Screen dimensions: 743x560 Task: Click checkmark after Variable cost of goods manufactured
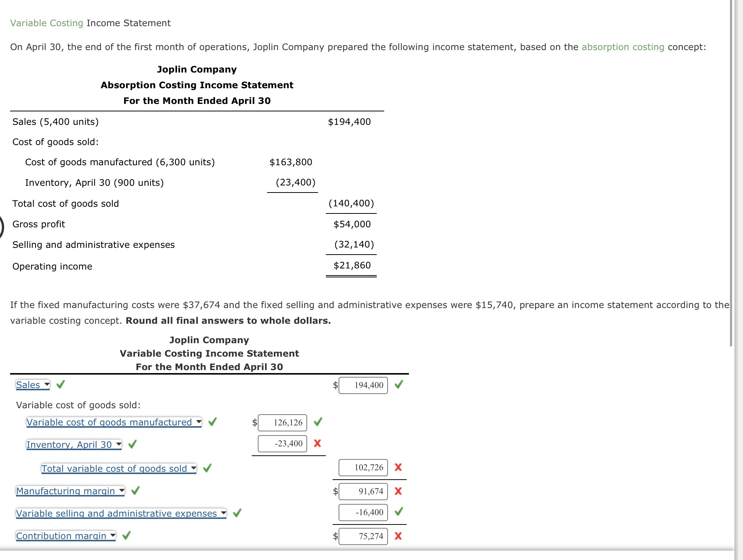click(212, 422)
